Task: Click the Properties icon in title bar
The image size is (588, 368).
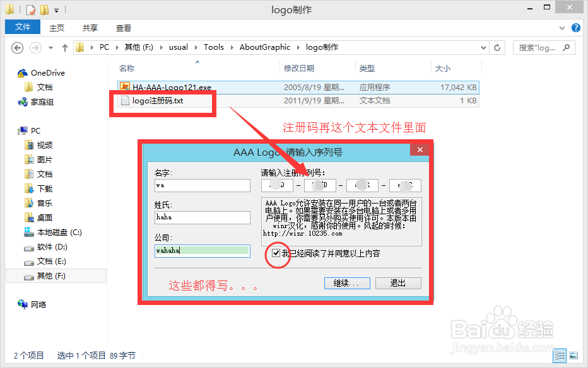Action: (x=31, y=9)
